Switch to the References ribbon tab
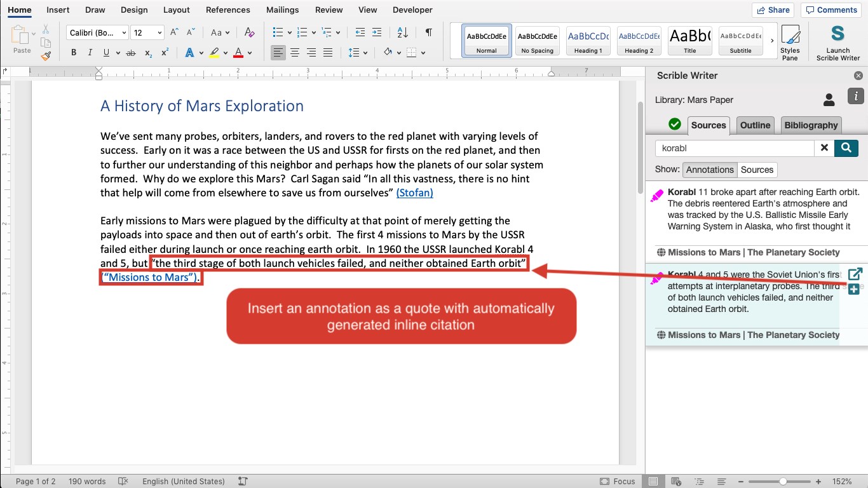Image resolution: width=868 pixels, height=488 pixels. tap(227, 10)
